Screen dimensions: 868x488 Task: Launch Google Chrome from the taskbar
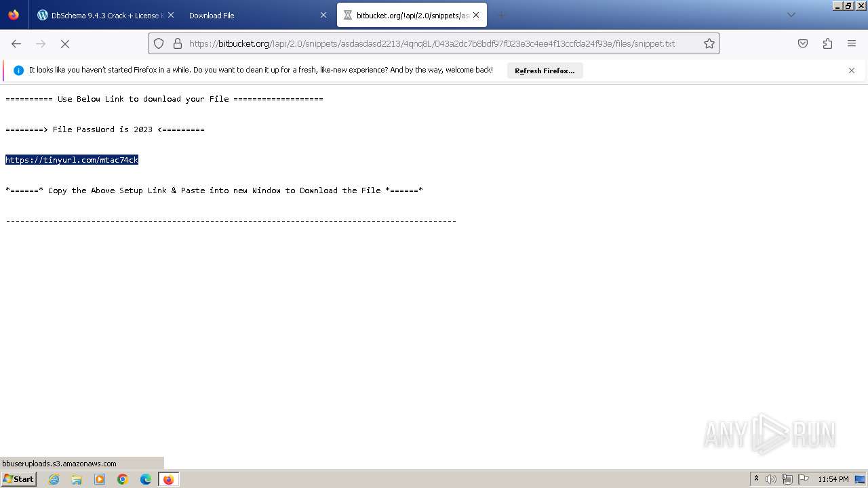point(123,479)
